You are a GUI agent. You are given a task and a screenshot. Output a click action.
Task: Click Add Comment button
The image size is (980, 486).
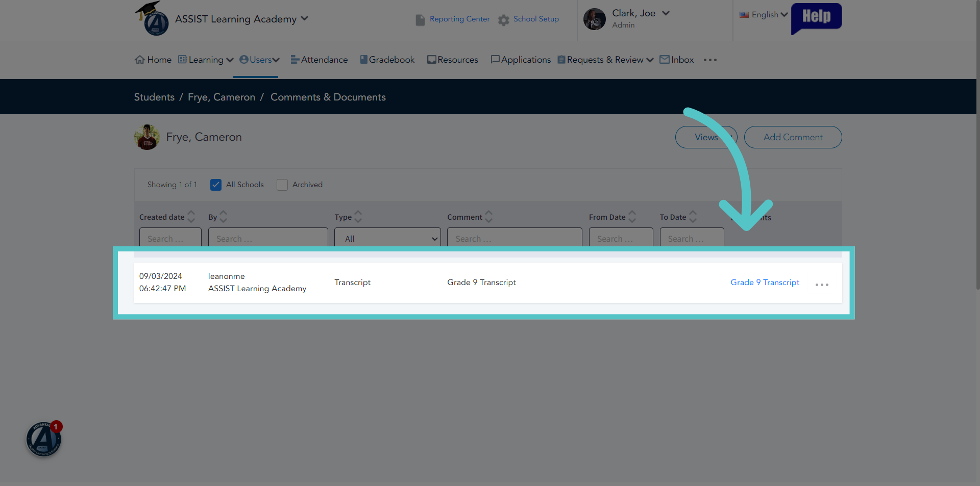(793, 137)
